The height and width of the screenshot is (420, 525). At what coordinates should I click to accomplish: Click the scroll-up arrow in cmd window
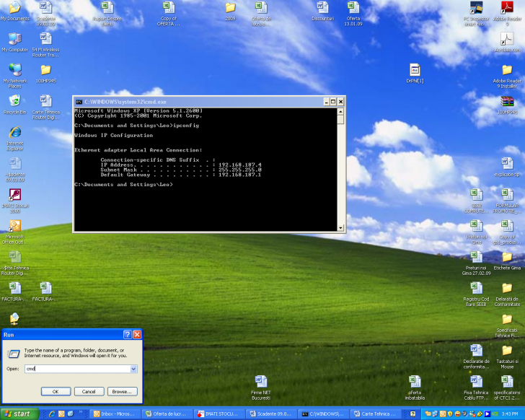point(340,110)
